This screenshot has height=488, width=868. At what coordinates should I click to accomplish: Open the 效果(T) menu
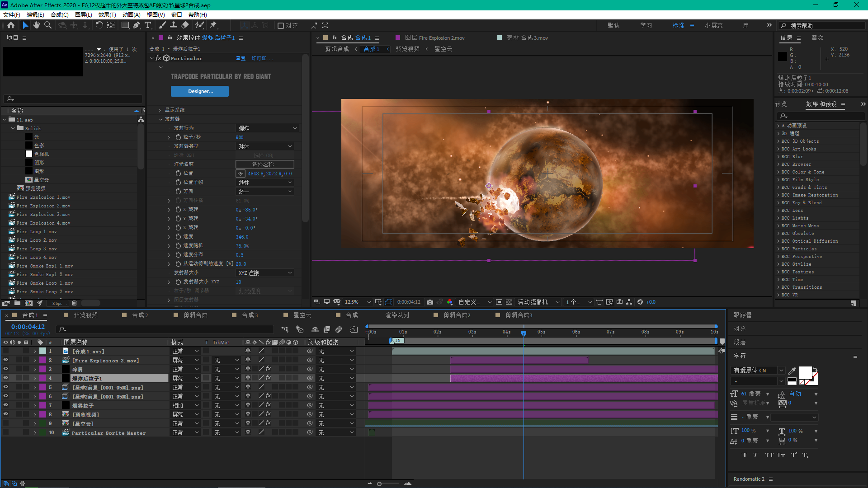(x=107, y=14)
